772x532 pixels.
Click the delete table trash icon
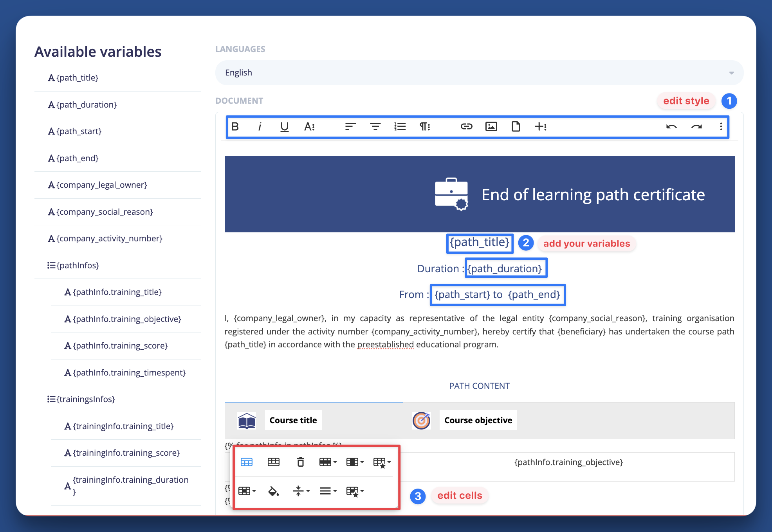300,462
